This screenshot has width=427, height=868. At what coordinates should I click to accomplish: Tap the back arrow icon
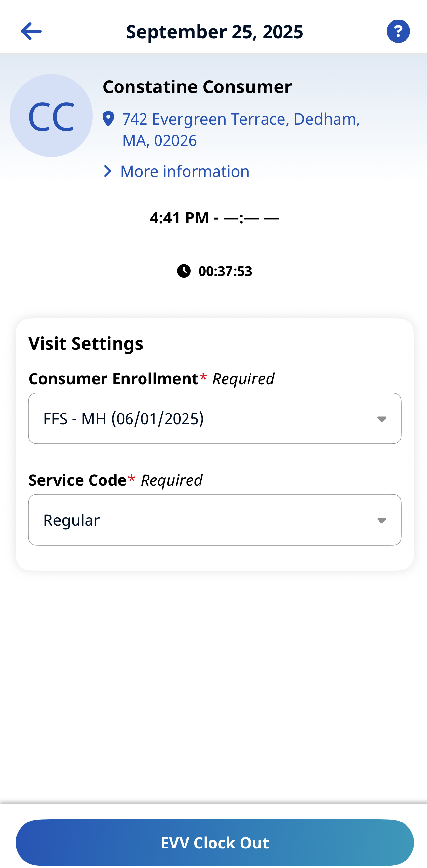(x=31, y=31)
